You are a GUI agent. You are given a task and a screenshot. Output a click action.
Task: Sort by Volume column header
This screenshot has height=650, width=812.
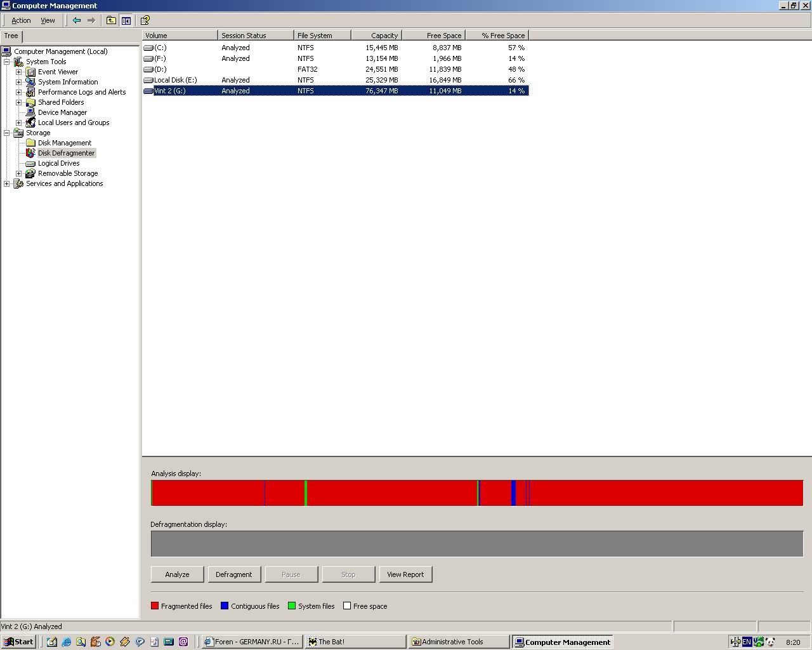pos(180,36)
